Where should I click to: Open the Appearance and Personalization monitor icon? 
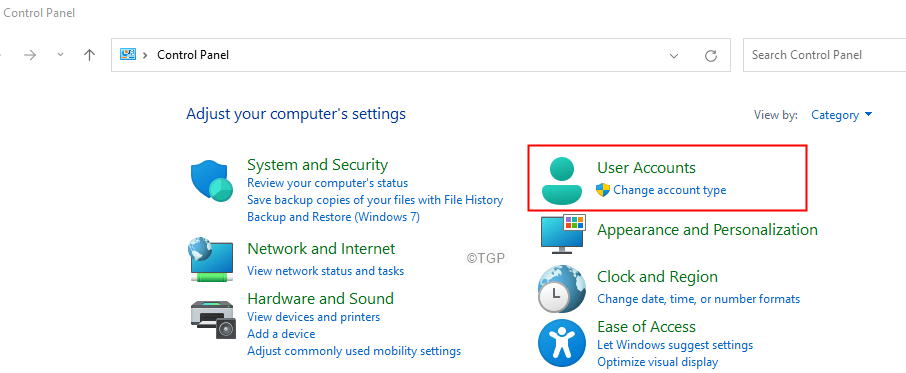(x=563, y=234)
